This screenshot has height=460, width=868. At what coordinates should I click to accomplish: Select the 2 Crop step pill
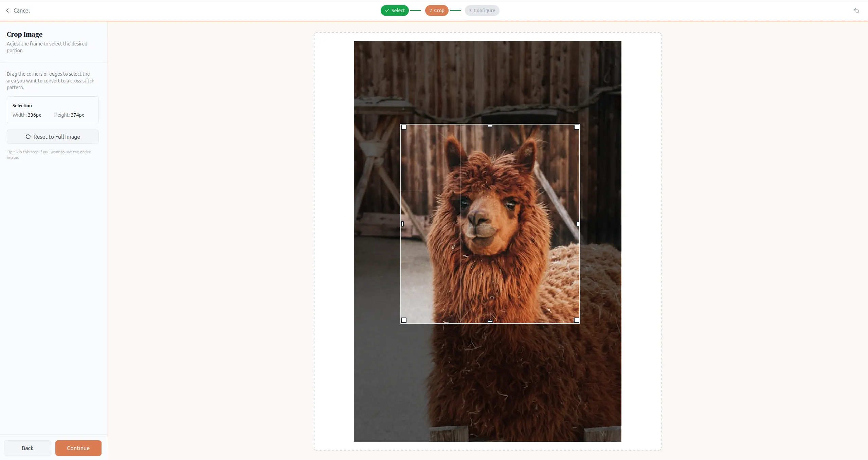coord(436,11)
